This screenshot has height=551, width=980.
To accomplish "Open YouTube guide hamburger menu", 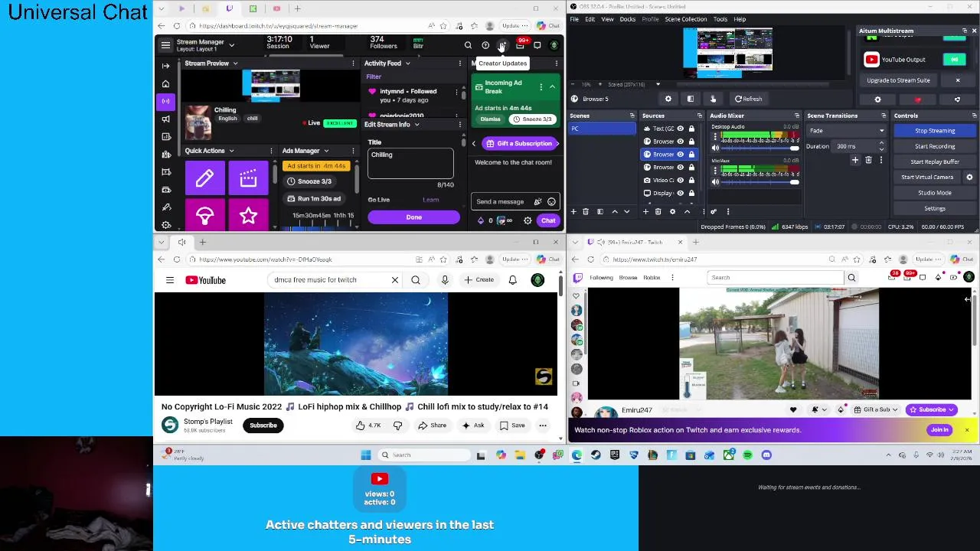I will (x=170, y=280).
